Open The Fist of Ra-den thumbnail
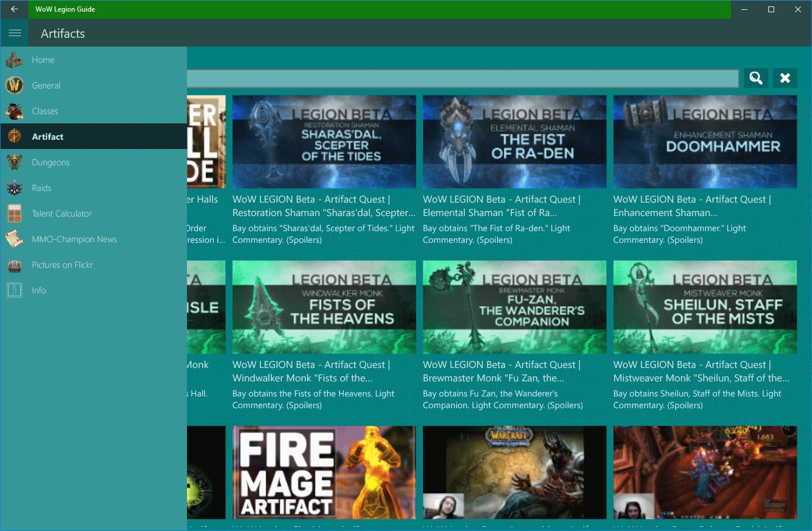Screen dimensions: 812x531 click(514, 142)
